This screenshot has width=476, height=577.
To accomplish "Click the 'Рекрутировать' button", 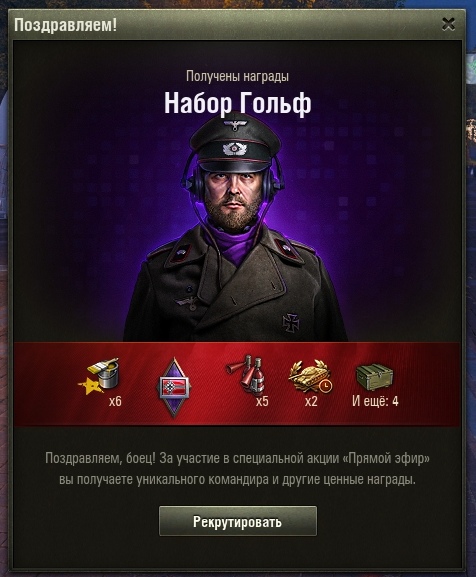I will click(238, 521).
